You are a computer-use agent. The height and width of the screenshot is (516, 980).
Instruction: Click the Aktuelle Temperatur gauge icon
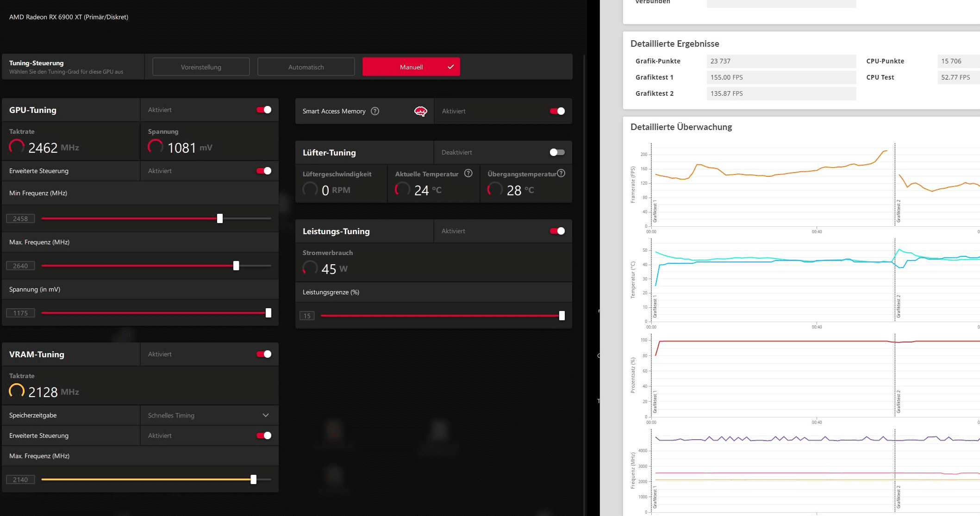point(402,190)
